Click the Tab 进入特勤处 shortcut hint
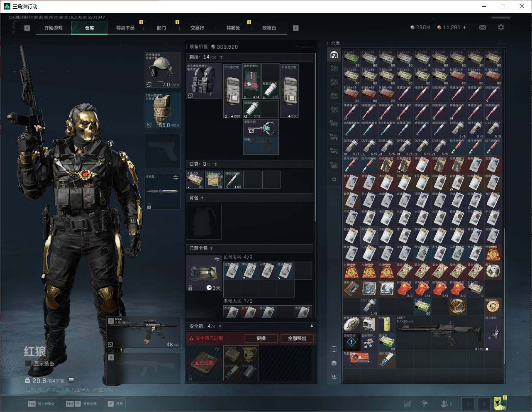Screen dimensions: 532x412 [41, 404]
